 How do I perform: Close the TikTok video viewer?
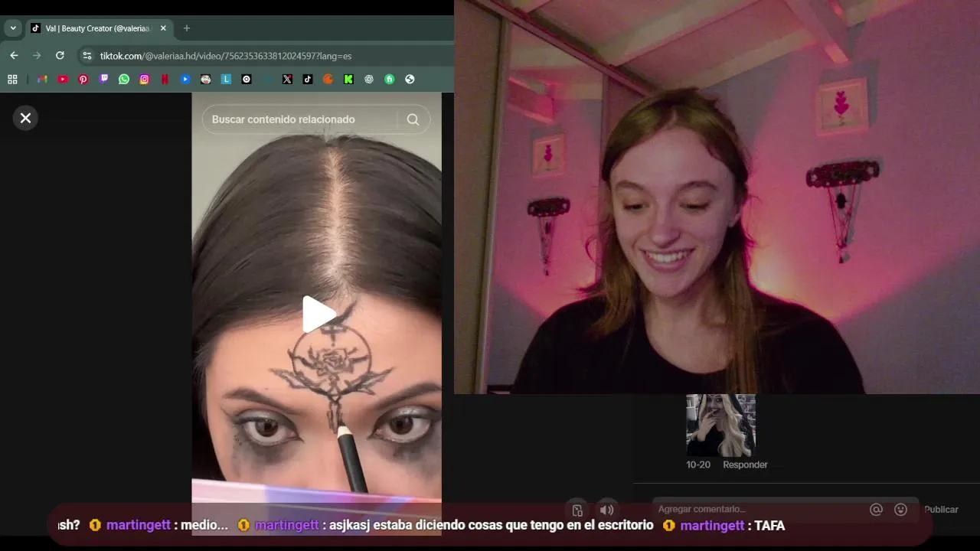(x=25, y=118)
